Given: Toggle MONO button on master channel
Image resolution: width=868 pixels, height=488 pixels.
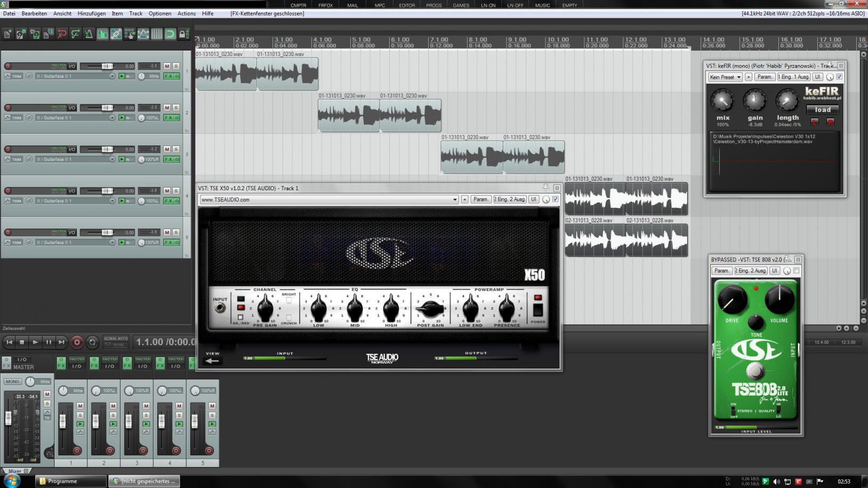Looking at the screenshot, I should tap(12, 381).
